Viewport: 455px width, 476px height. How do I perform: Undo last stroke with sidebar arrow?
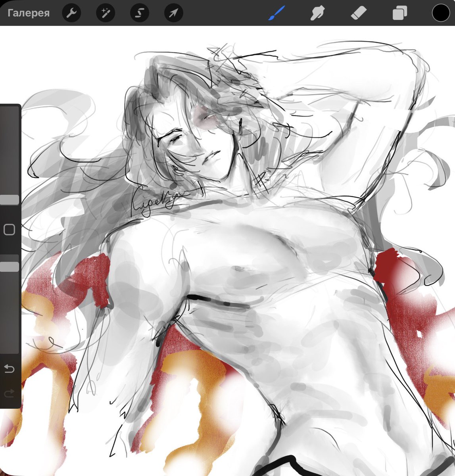(x=9, y=369)
